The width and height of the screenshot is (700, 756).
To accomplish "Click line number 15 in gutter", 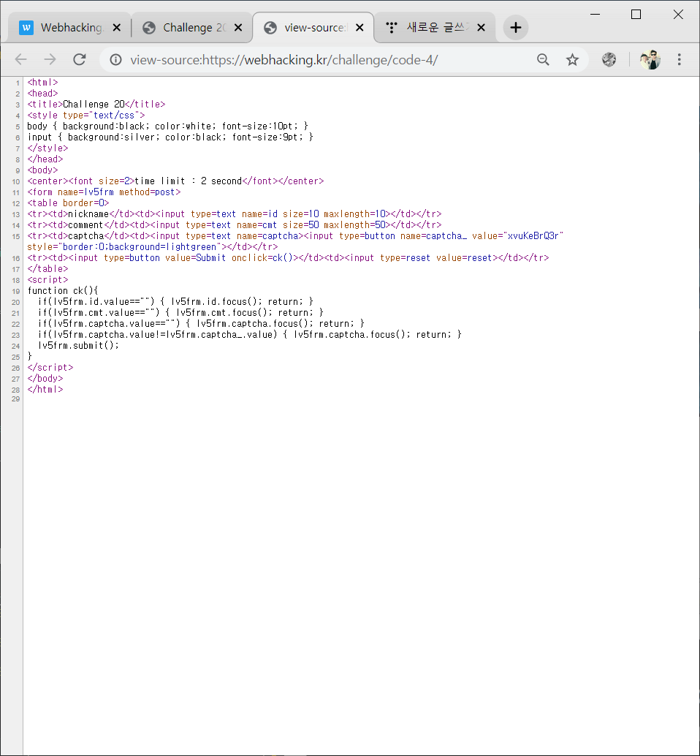I will pyautogui.click(x=16, y=236).
